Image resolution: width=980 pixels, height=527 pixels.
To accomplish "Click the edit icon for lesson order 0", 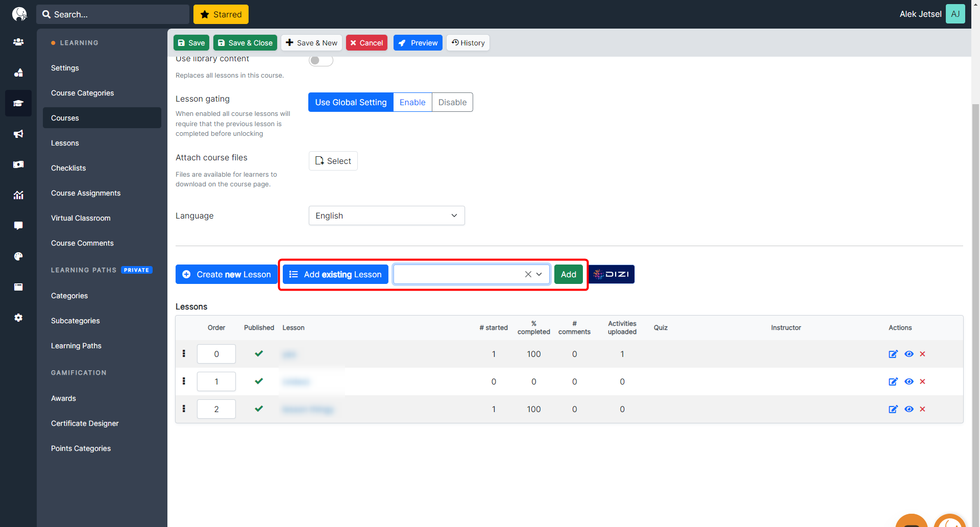I will click(x=893, y=354).
